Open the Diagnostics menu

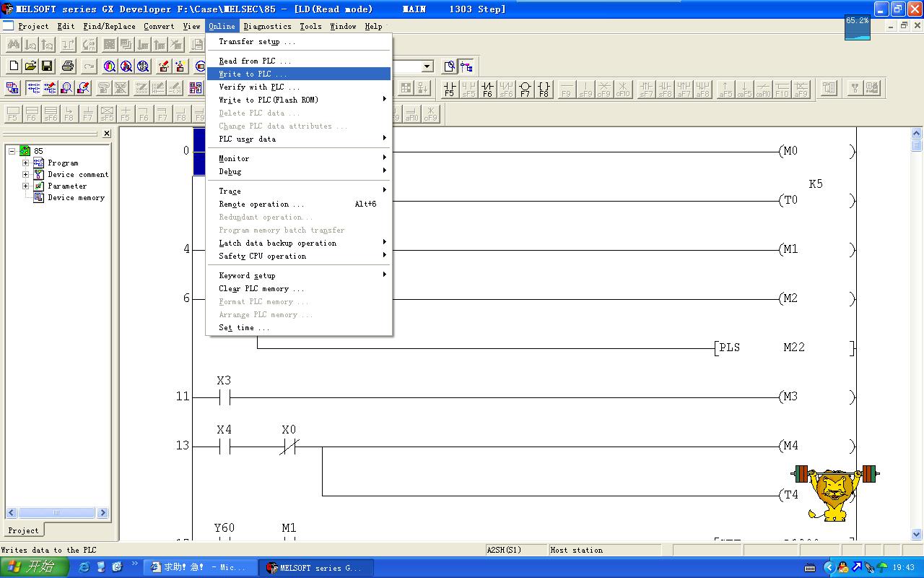click(267, 26)
